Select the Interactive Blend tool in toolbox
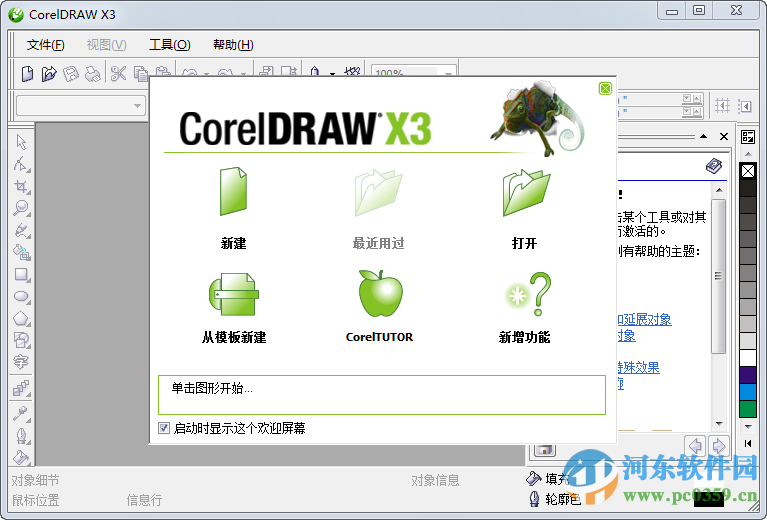The height and width of the screenshot is (520, 767). coord(21,388)
